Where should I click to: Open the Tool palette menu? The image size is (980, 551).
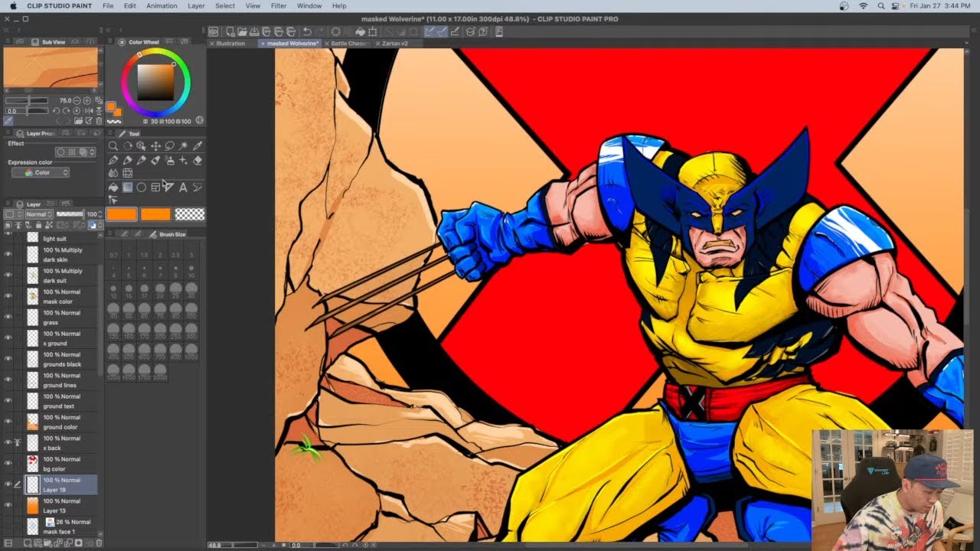click(x=109, y=132)
